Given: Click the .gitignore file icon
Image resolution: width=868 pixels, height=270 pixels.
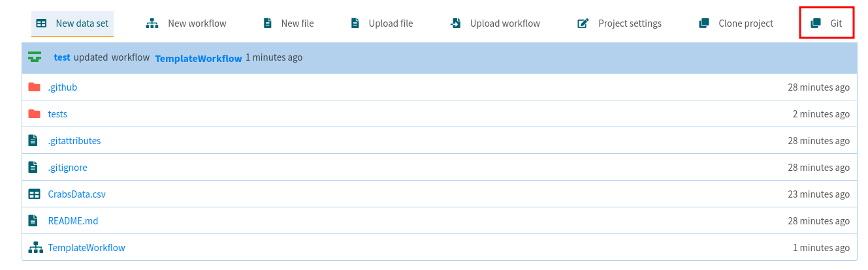Looking at the screenshot, I should [33, 167].
